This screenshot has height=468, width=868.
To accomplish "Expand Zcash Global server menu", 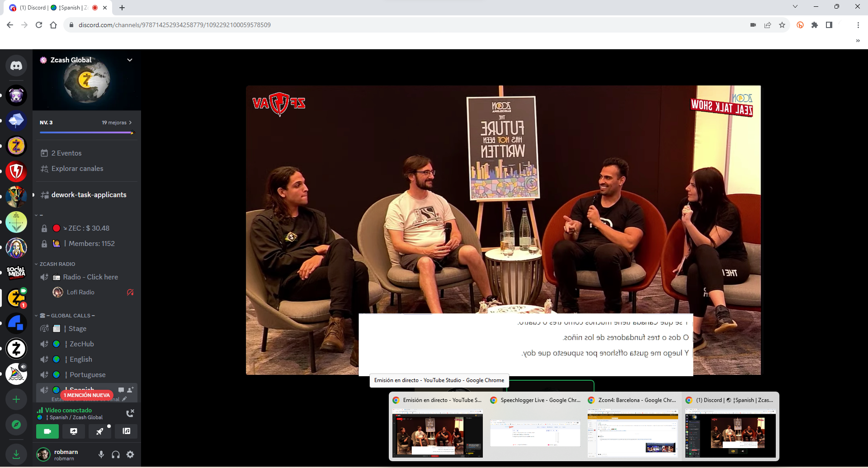I will click(130, 60).
